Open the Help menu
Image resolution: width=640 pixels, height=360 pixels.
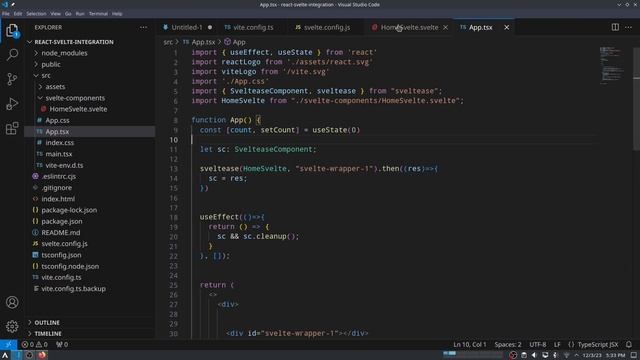pyautogui.click(x=117, y=14)
